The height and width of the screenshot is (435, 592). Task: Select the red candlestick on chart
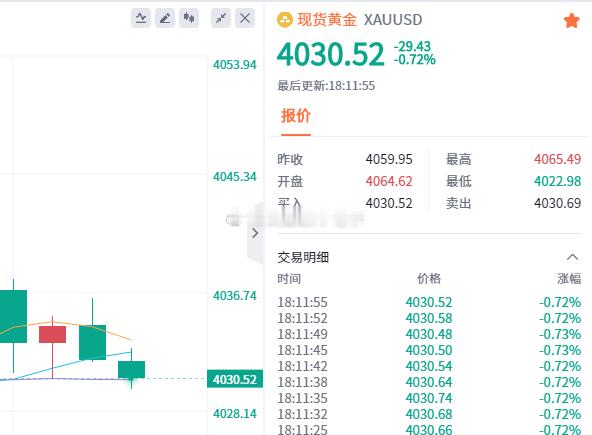(52, 334)
